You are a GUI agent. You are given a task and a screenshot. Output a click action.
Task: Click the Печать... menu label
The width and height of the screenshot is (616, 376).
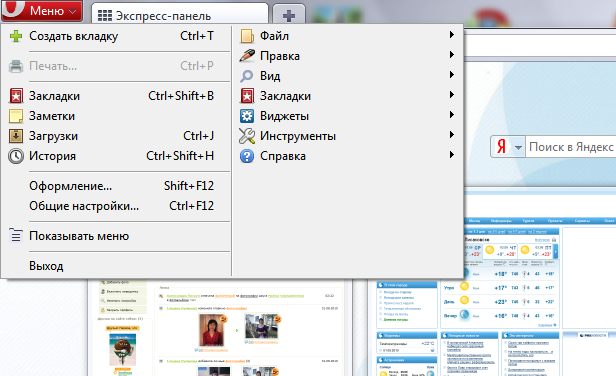click(53, 66)
